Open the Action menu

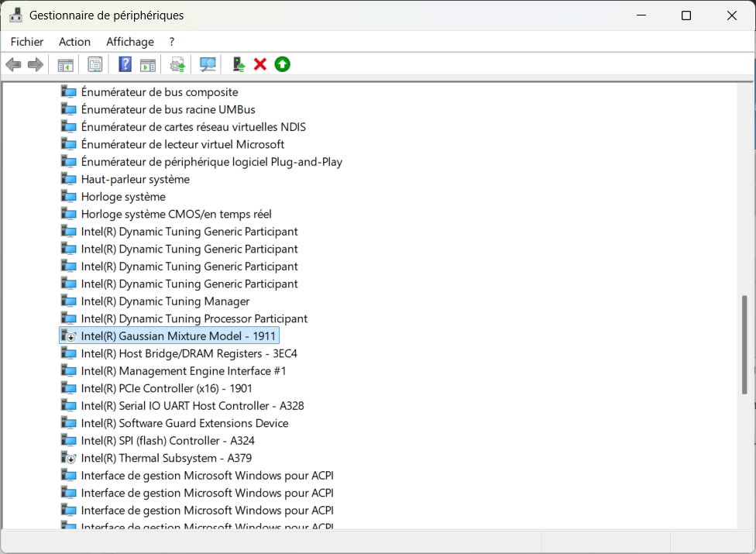point(74,42)
